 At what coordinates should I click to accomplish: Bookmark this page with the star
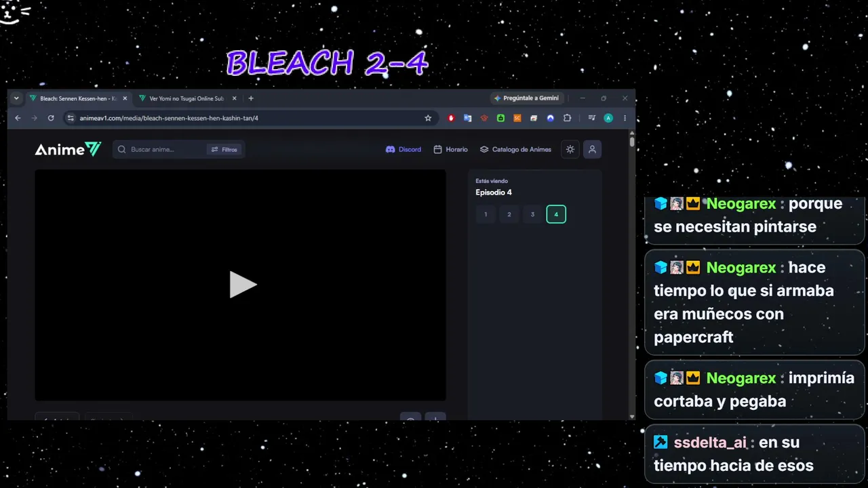[428, 118]
